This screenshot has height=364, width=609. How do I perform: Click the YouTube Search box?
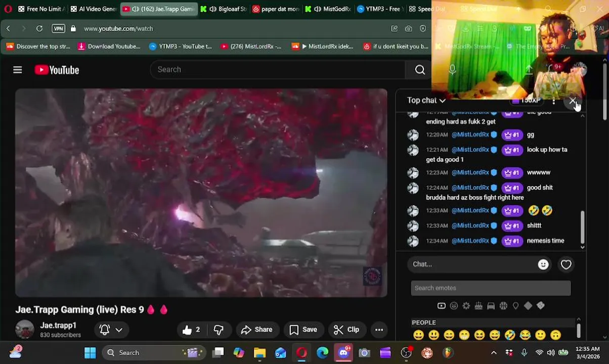pyautogui.click(x=277, y=70)
